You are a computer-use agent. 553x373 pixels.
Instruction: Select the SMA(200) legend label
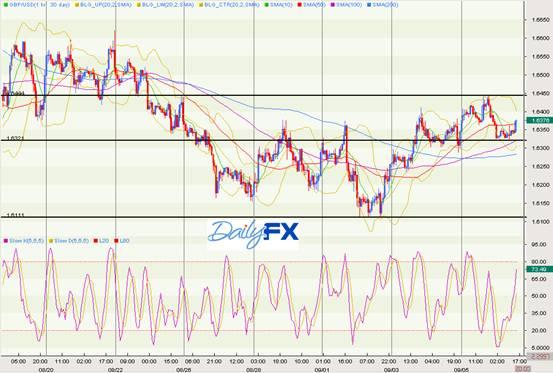[x=385, y=5]
